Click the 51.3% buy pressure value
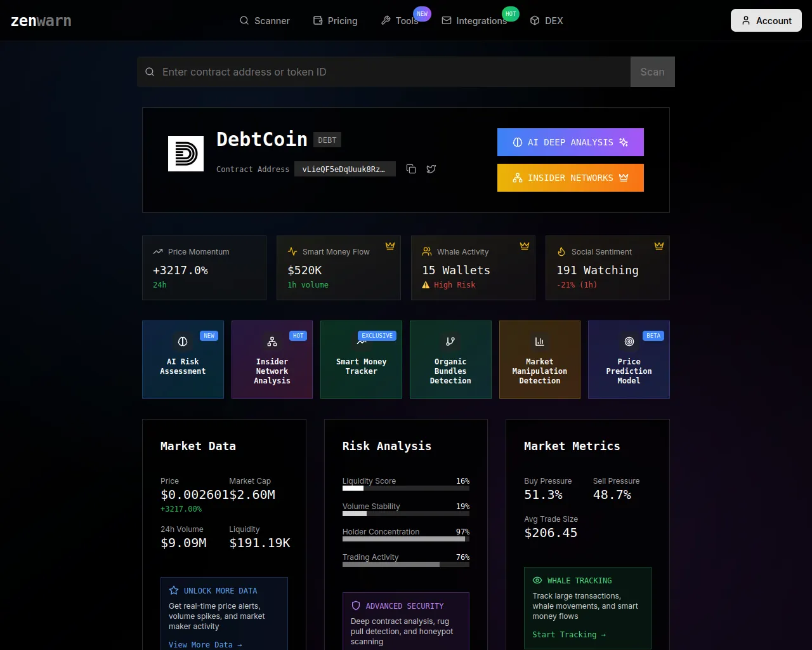 [x=543, y=494]
